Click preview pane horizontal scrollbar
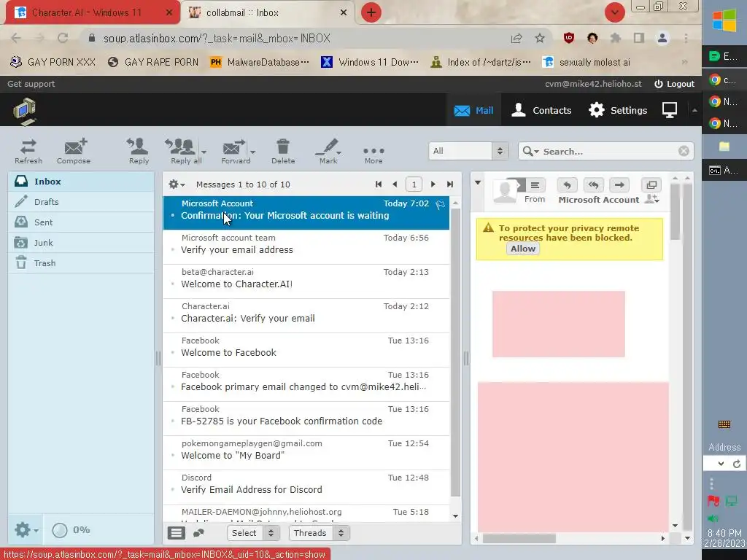 coord(519,539)
